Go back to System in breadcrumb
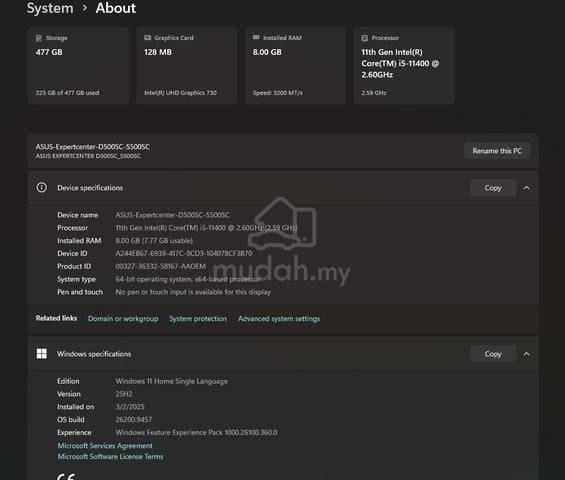Viewport: 565px width, 480px height. (x=50, y=8)
